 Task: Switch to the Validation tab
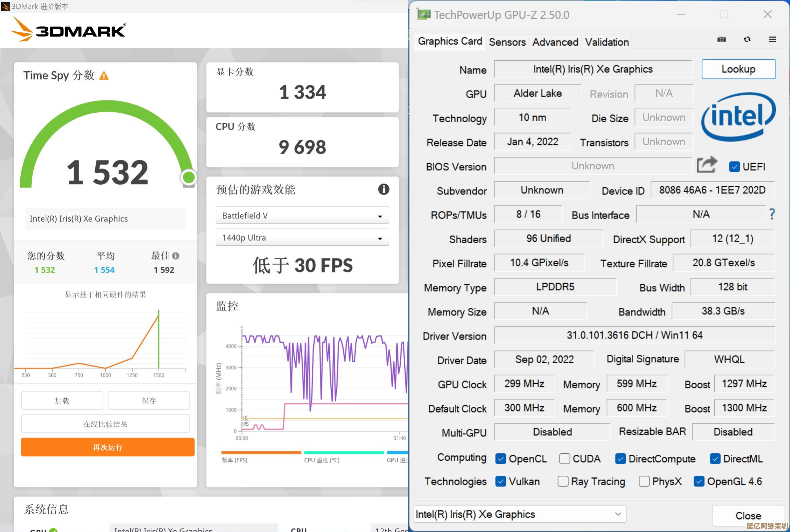pyautogui.click(x=607, y=42)
